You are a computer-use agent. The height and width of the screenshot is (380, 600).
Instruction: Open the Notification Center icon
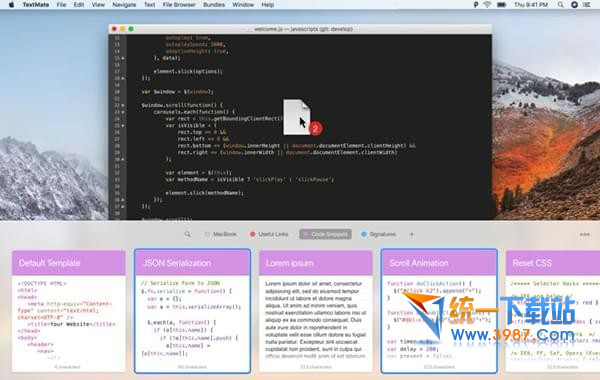click(586, 5)
